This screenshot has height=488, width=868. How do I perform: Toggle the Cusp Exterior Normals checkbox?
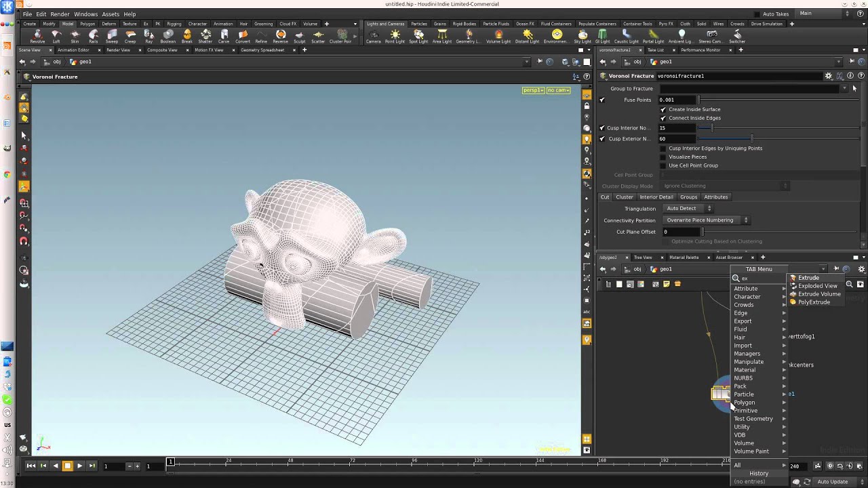[x=601, y=139]
